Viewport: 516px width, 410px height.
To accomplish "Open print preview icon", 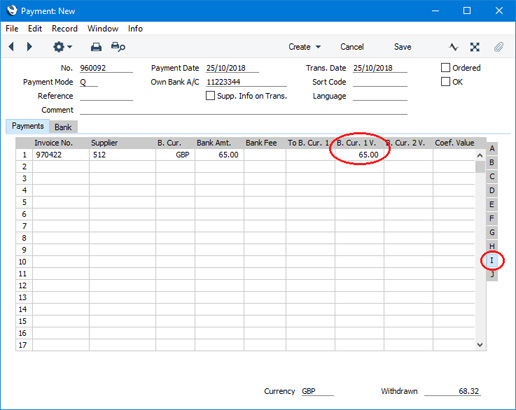I will pyautogui.click(x=118, y=47).
